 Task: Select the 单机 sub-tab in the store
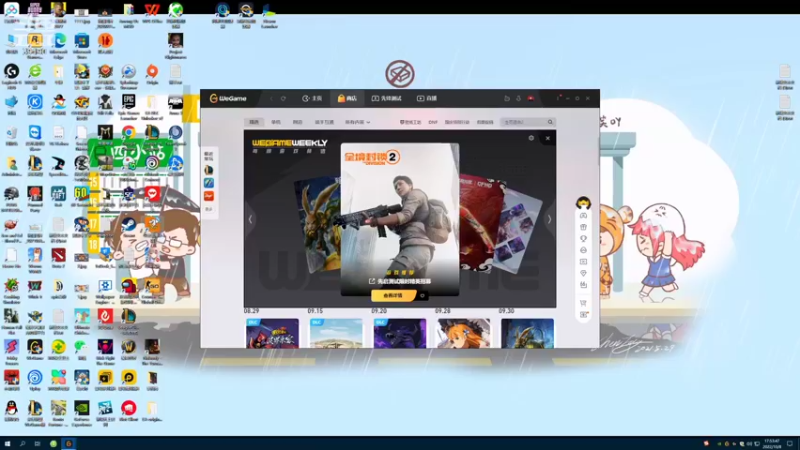[x=276, y=122]
